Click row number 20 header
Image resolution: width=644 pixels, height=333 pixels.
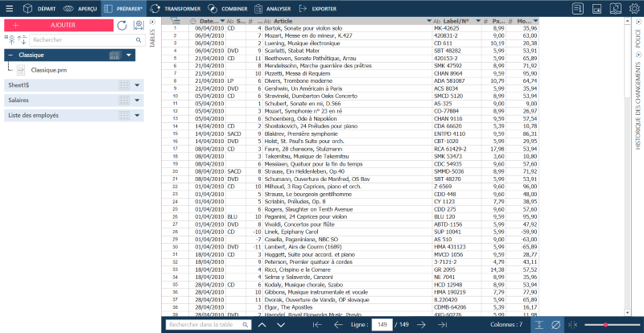[175, 171]
